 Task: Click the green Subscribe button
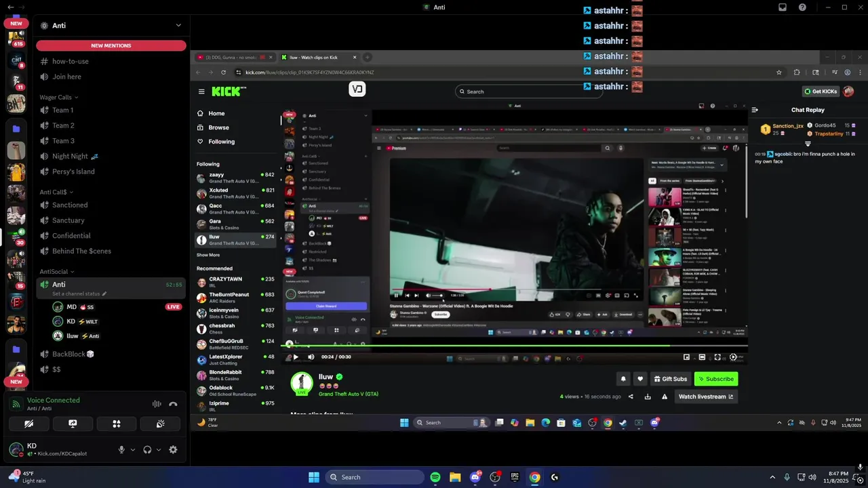point(716,379)
